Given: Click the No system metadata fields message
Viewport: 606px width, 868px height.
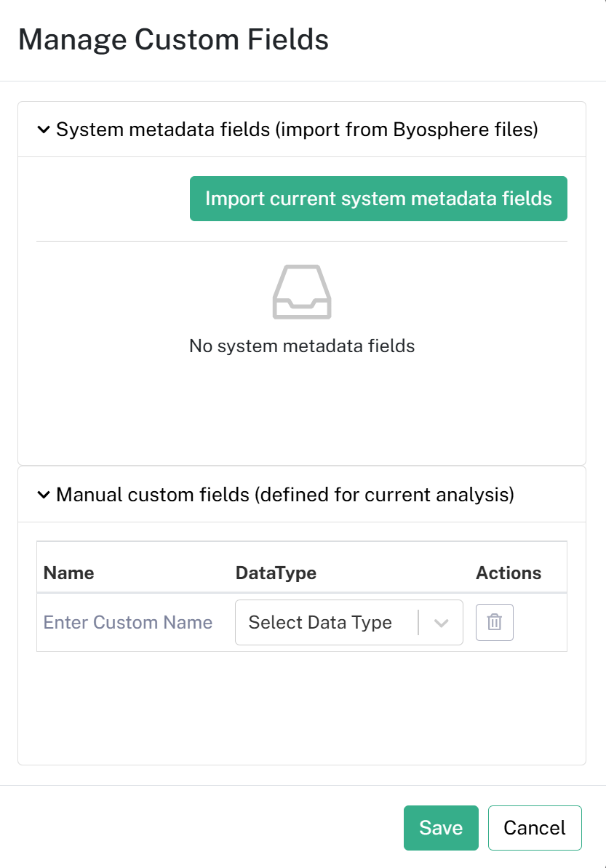Looking at the screenshot, I should click(302, 346).
